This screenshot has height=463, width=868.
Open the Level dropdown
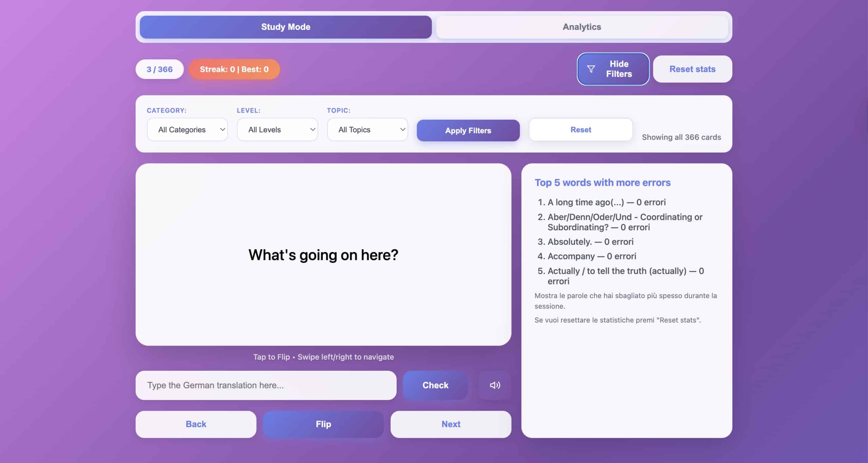pyautogui.click(x=277, y=130)
